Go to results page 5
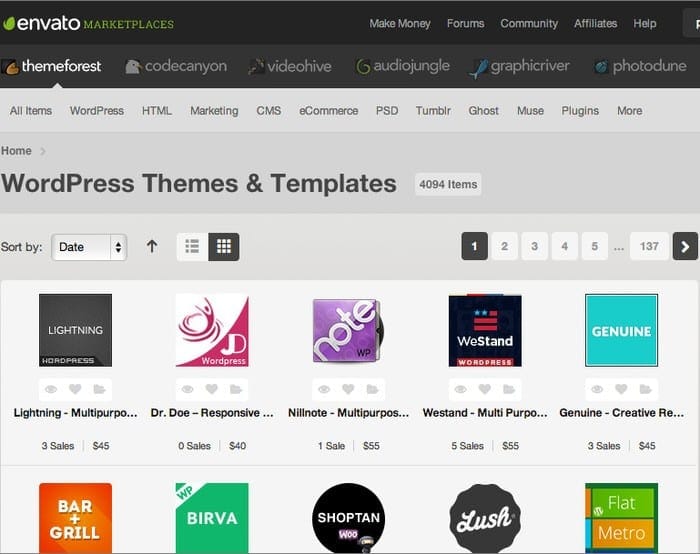This screenshot has height=554, width=700. point(594,246)
